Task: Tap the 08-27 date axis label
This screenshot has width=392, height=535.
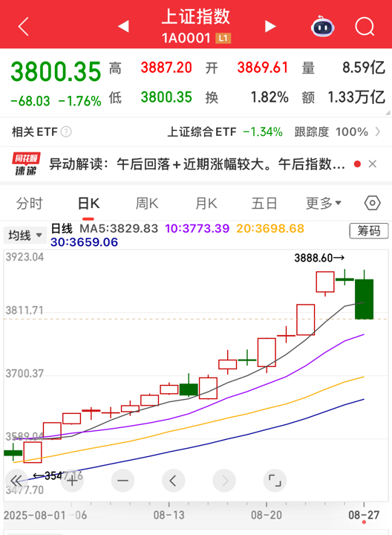Action: pyautogui.click(x=364, y=515)
